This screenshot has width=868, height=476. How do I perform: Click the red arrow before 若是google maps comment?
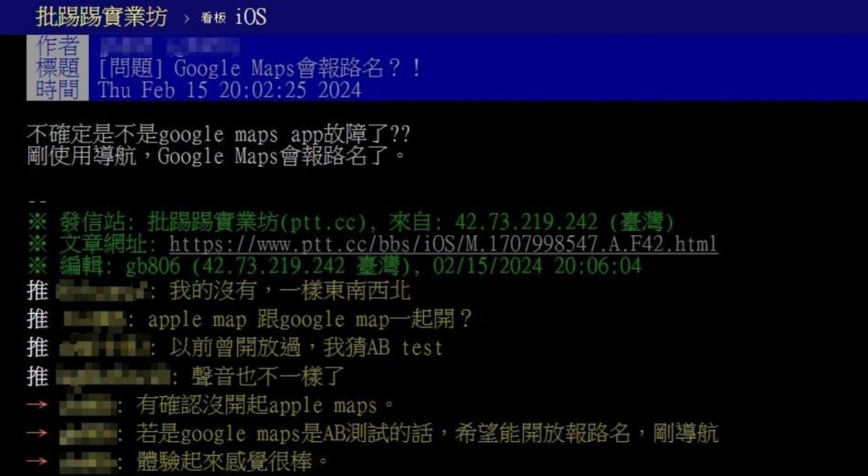[x=37, y=433]
